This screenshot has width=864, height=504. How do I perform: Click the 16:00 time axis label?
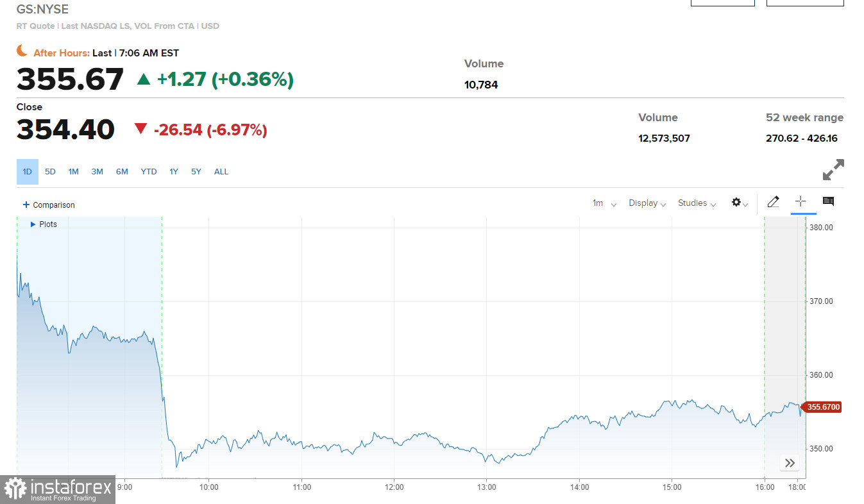[x=765, y=487]
